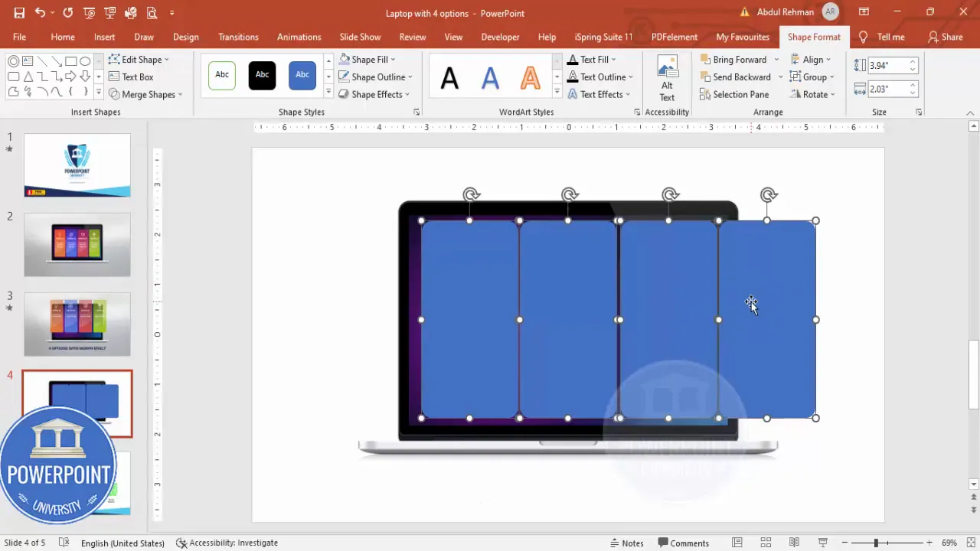This screenshot has height=551, width=980.
Task: Apply the black plain WordArt style
Action: click(450, 77)
